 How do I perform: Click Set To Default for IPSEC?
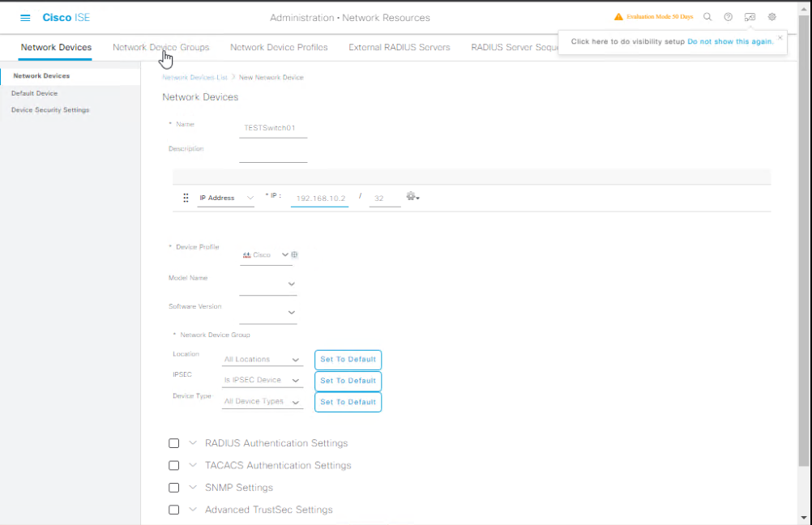click(348, 381)
